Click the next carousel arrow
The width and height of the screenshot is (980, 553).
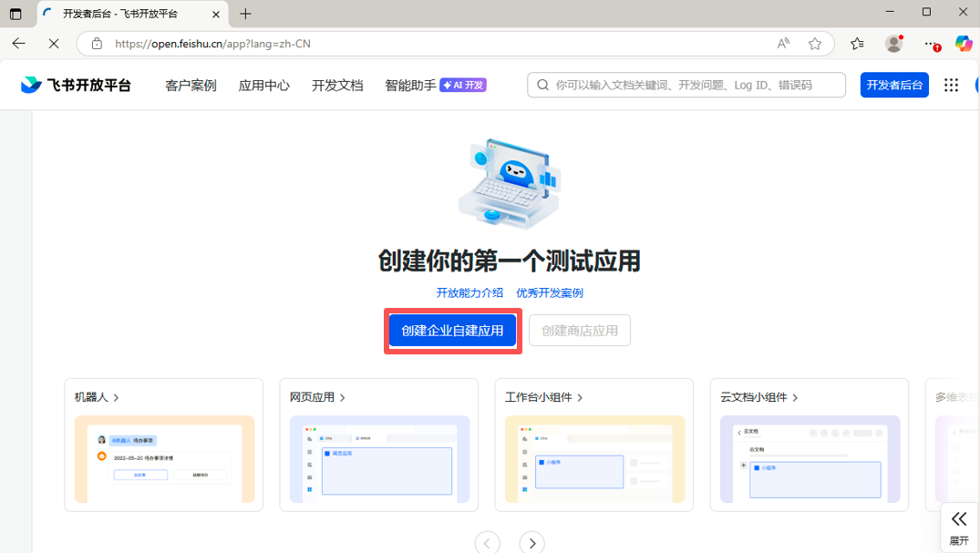pos(531,542)
